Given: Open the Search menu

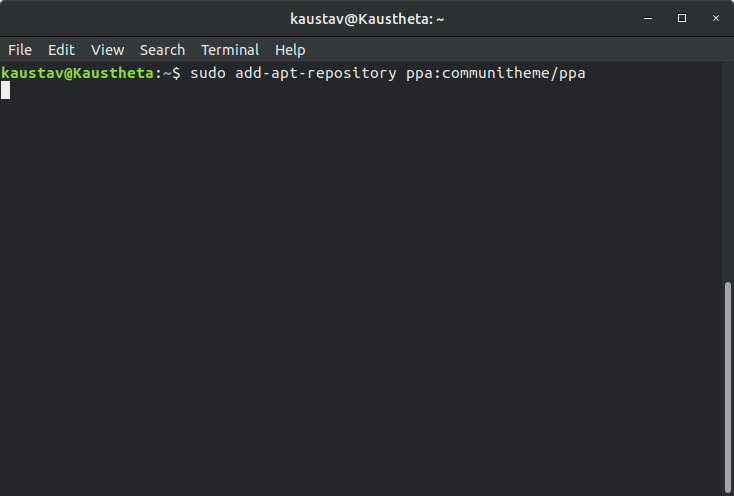Looking at the screenshot, I should click(162, 50).
